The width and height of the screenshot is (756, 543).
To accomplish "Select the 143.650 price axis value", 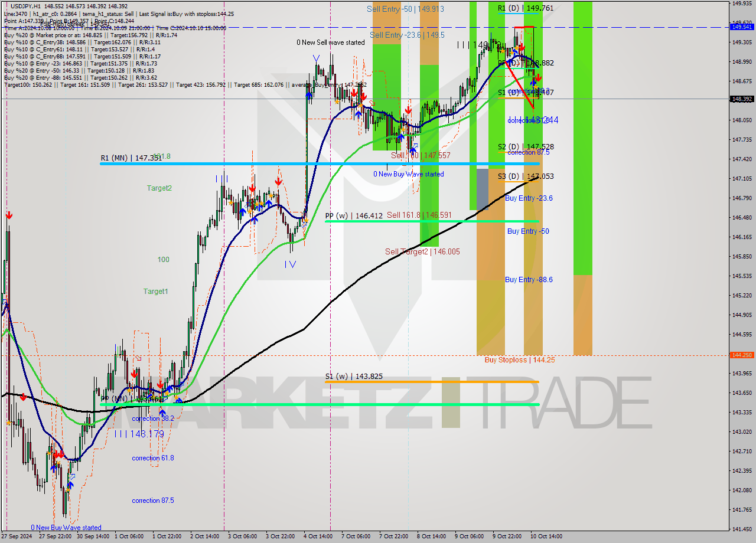I will point(741,392).
